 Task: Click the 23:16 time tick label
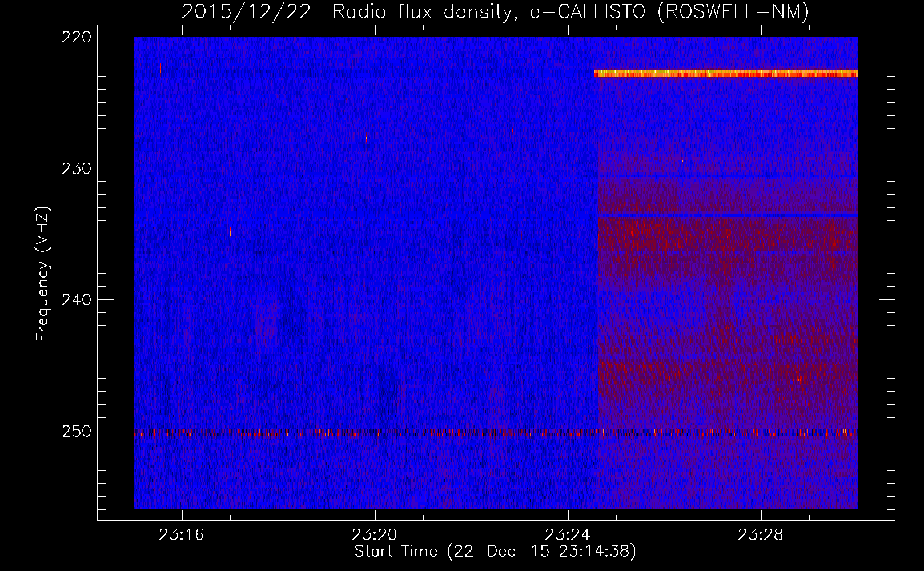click(182, 535)
